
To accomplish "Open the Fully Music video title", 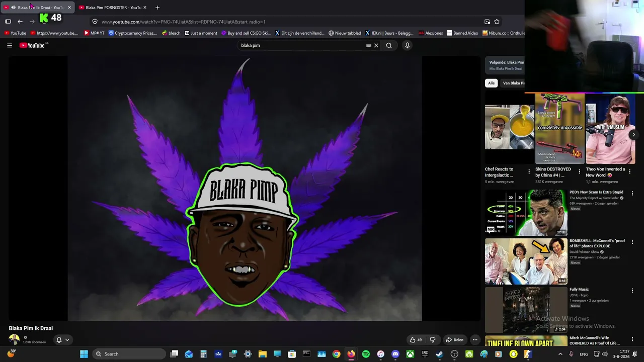I will 579,290.
